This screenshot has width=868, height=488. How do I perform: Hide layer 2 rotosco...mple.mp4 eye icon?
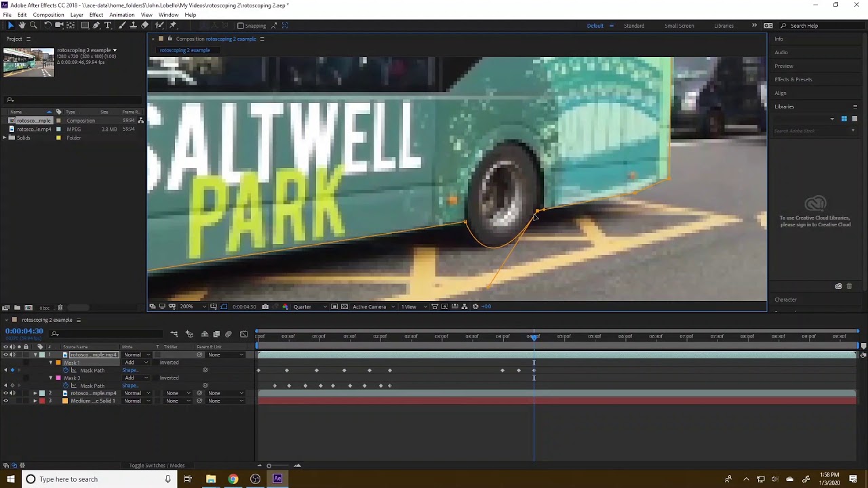point(5,393)
